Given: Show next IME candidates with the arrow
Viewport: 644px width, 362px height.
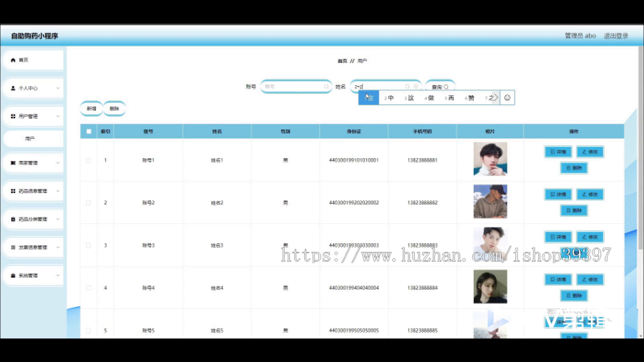Looking at the screenshot, I should coord(496,98).
